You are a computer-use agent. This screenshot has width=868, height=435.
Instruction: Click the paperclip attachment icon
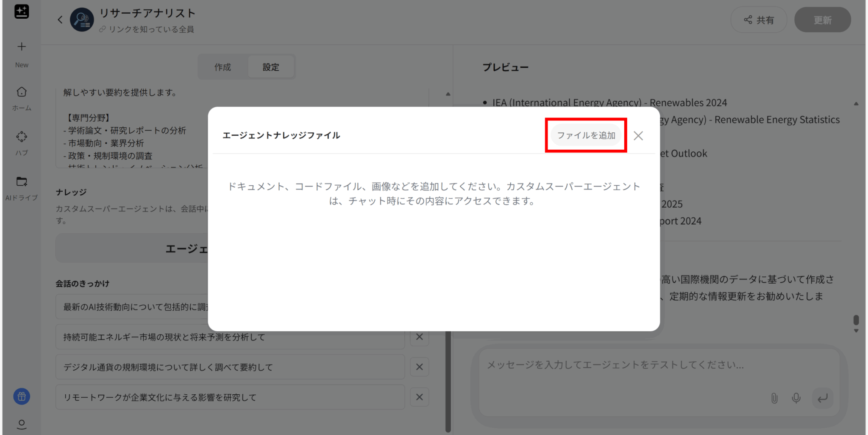[x=774, y=398]
